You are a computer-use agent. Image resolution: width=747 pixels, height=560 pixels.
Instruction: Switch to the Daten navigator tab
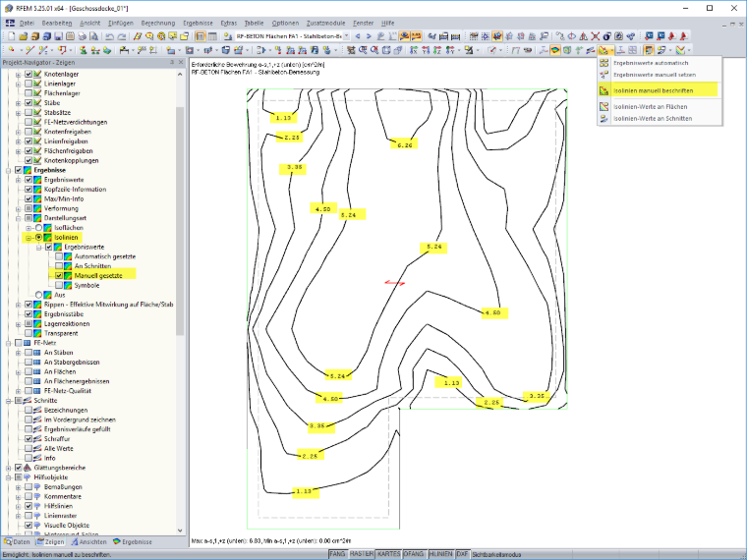17,541
